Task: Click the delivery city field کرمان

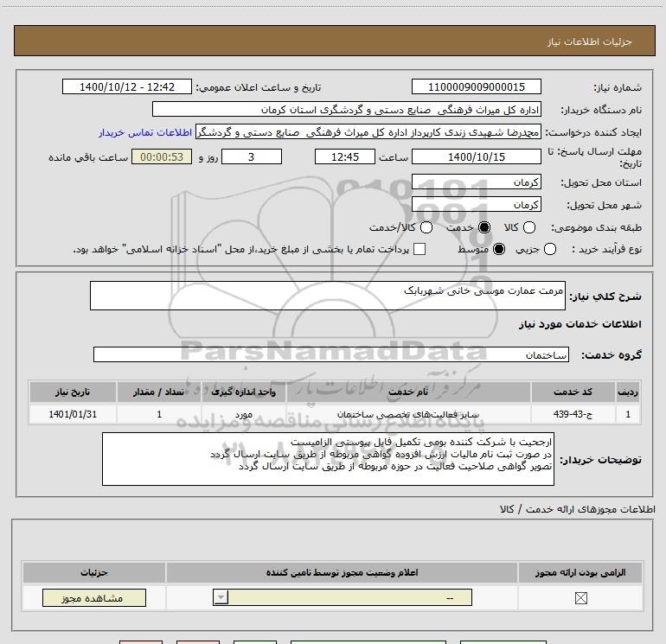Action: 476,205
